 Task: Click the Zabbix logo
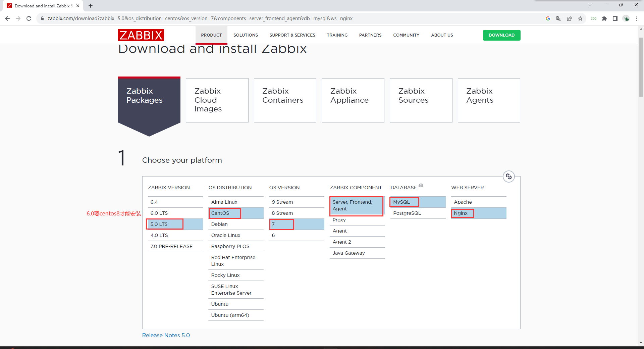(141, 35)
